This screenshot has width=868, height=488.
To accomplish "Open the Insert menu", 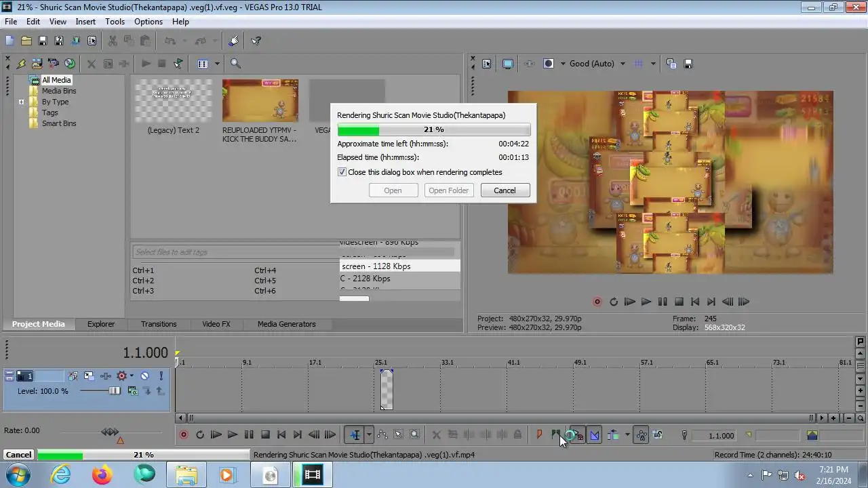I will pyautogui.click(x=85, y=22).
